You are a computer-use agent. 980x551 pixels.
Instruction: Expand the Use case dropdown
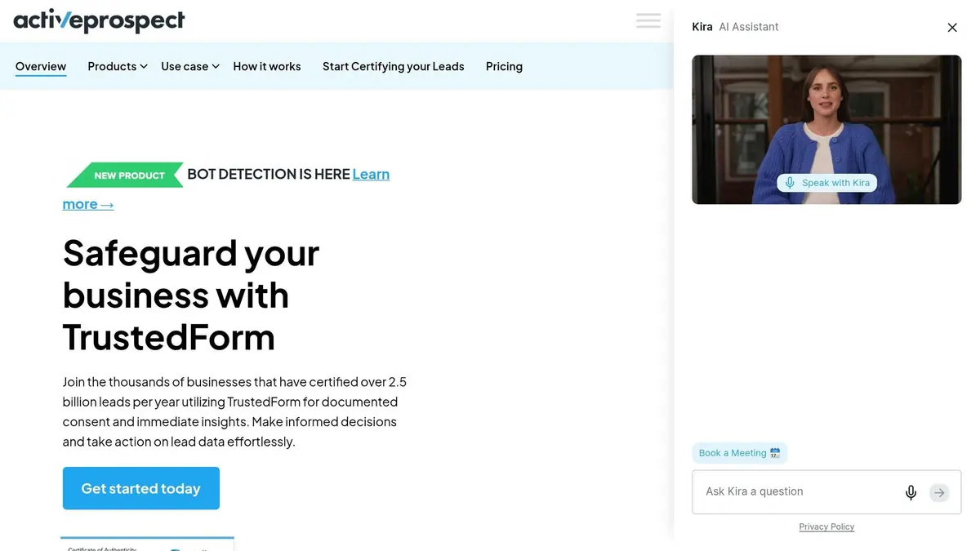pos(190,66)
